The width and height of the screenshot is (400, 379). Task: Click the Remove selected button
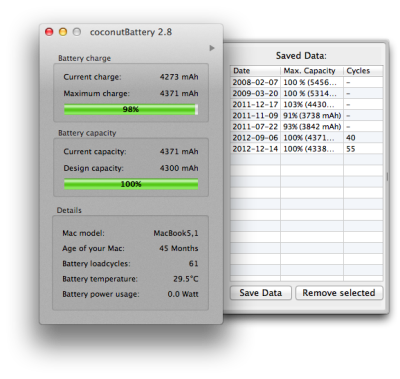pos(339,293)
